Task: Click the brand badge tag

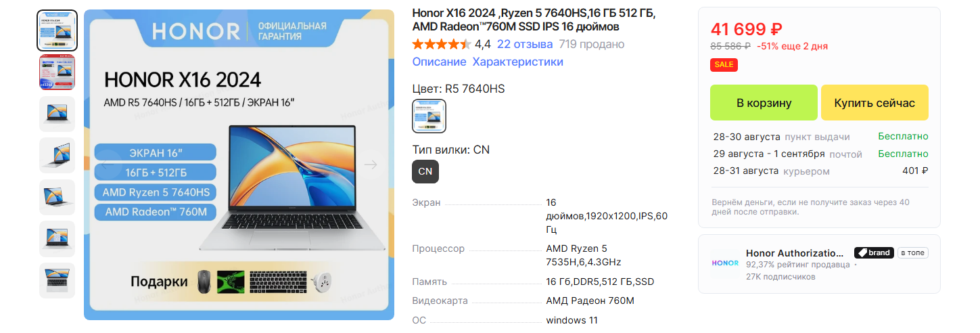Action: [874, 253]
